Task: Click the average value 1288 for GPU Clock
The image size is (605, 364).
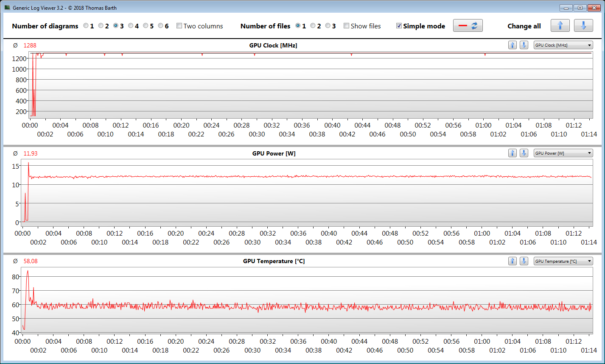Action: point(30,45)
